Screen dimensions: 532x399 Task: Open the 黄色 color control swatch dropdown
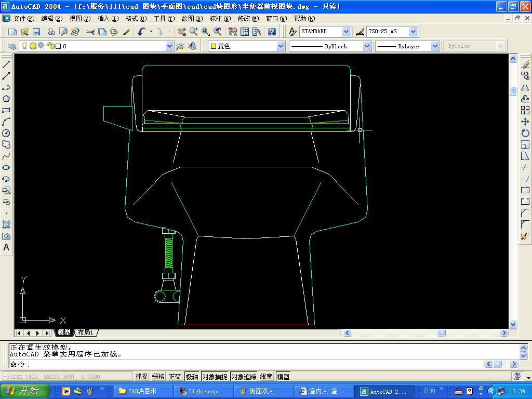click(281, 46)
